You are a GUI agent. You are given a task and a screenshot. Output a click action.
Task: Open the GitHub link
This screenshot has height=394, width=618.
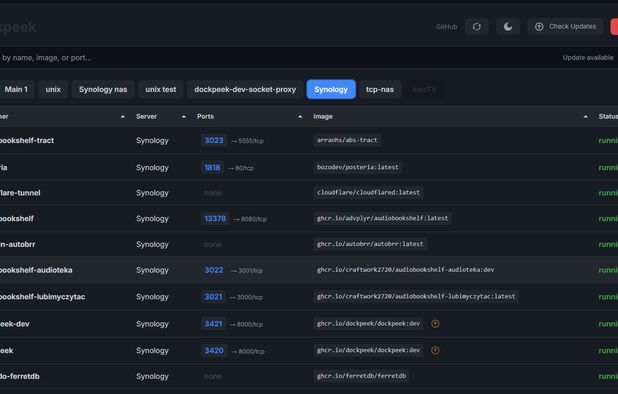coord(447,27)
